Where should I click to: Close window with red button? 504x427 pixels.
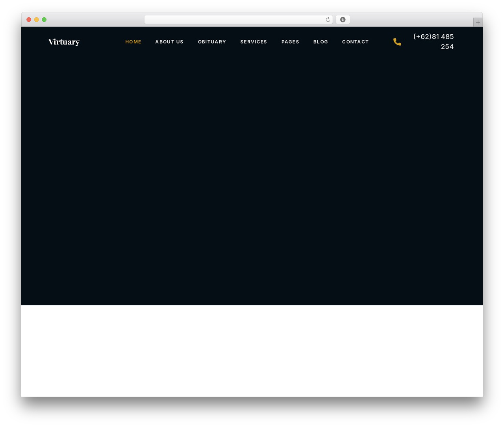coord(29,20)
